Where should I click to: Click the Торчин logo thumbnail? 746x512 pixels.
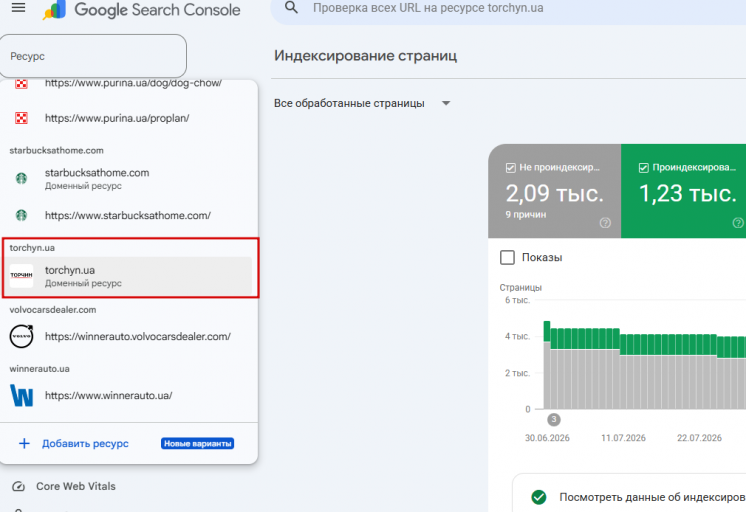21,276
